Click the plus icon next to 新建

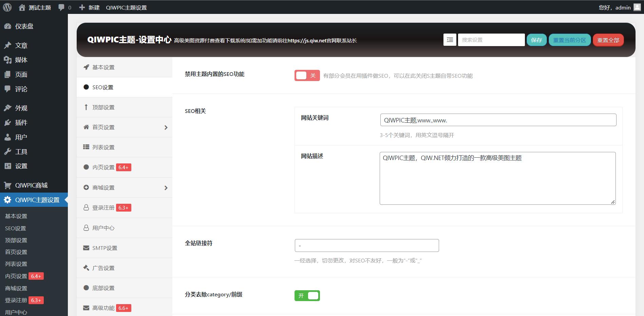pyautogui.click(x=82, y=7)
